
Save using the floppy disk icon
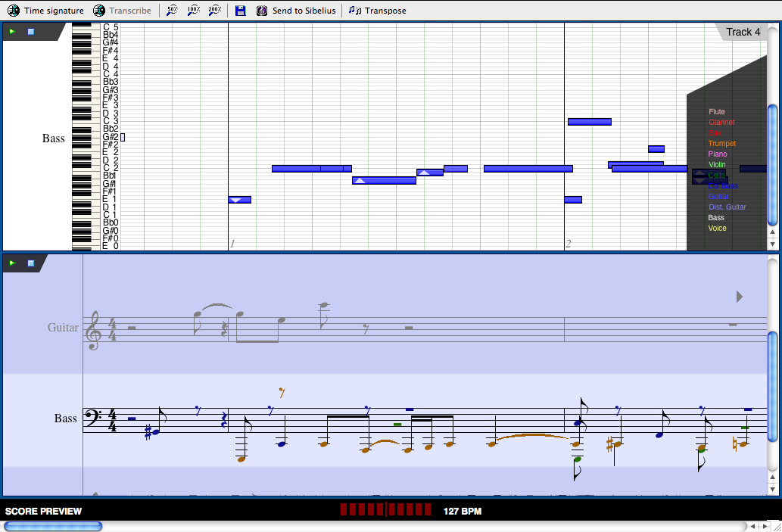point(240,11)
